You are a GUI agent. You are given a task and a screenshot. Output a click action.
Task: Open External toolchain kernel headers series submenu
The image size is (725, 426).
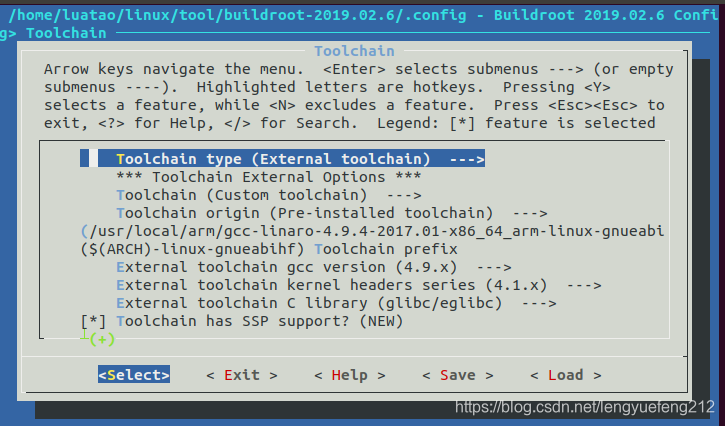[359, 285]
